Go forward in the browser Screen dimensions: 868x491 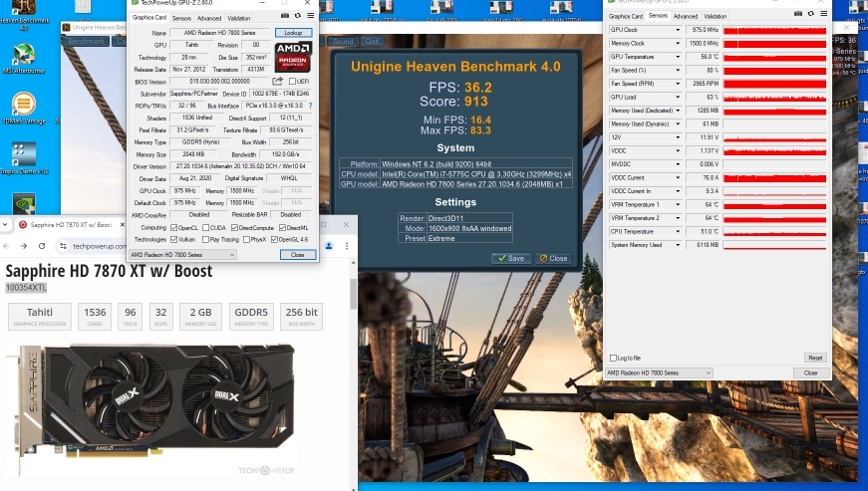24,246
